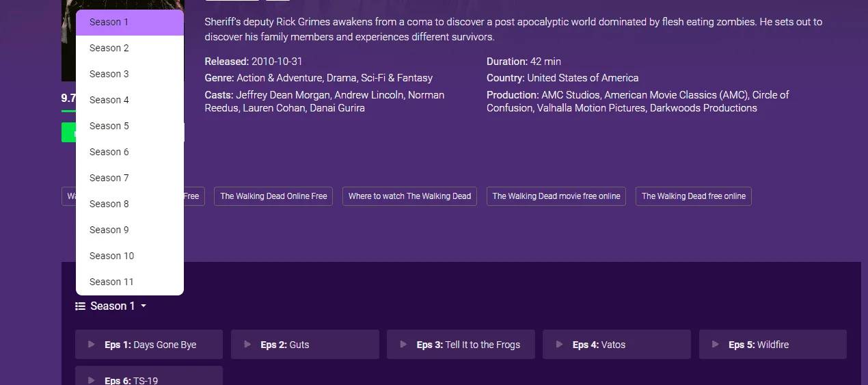Pick Season 3 from the dropdown

click(130, 74)
